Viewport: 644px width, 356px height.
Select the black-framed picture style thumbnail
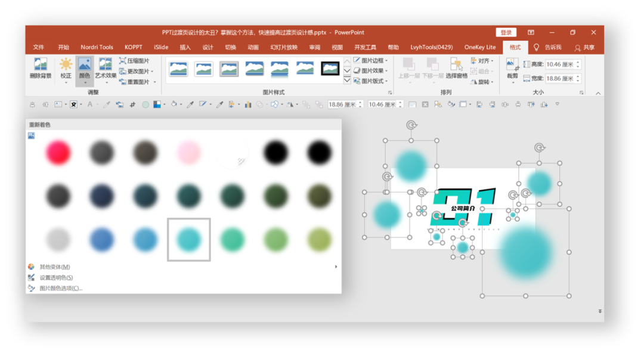pos(330,69)
